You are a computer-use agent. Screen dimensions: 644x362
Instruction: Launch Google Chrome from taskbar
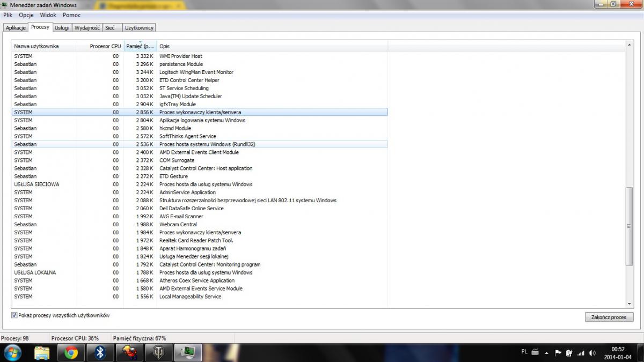pyautogui.click(x=71, y=352)
